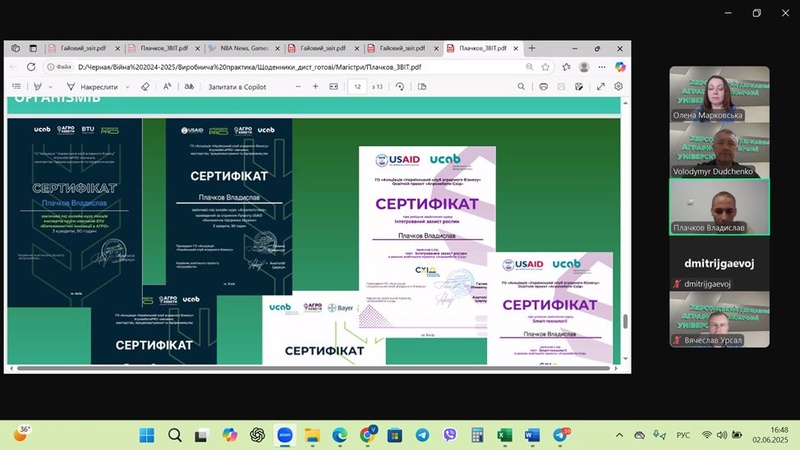Select the eraser tool

pos(145,87)
